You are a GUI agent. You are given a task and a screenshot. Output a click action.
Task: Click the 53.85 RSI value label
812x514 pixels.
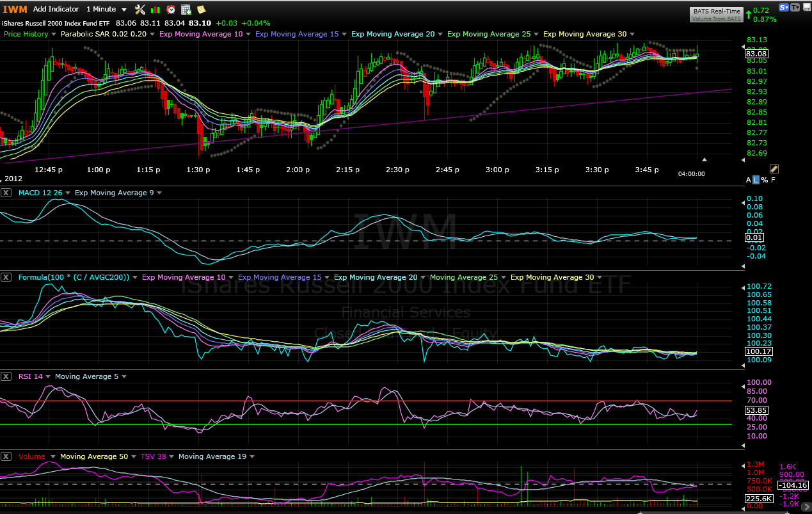click(x=756, y=410)
